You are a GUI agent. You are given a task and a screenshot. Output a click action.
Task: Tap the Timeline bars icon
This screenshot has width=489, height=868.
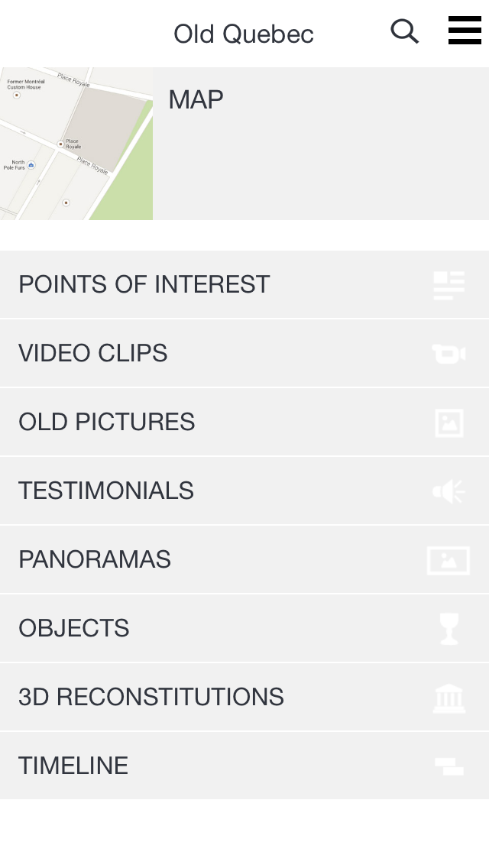449,766
